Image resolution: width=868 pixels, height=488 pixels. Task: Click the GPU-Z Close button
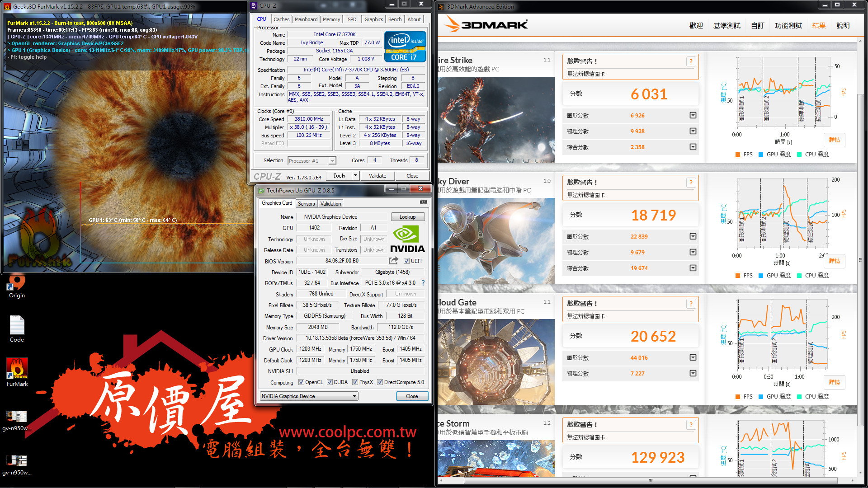412,396
